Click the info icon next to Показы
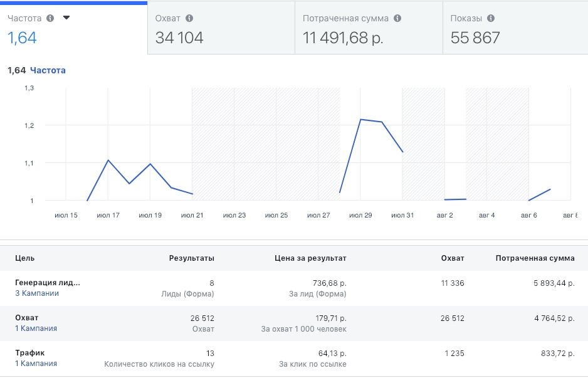The width and height of the screenshot is (588, 378). click(x=491, y=18)
